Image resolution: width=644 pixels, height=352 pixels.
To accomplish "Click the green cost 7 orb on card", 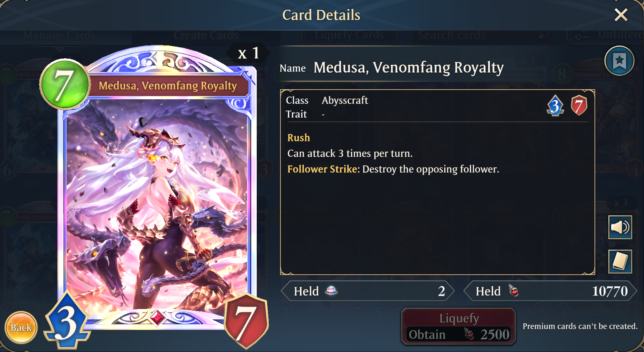I will [x=65, y=84].
